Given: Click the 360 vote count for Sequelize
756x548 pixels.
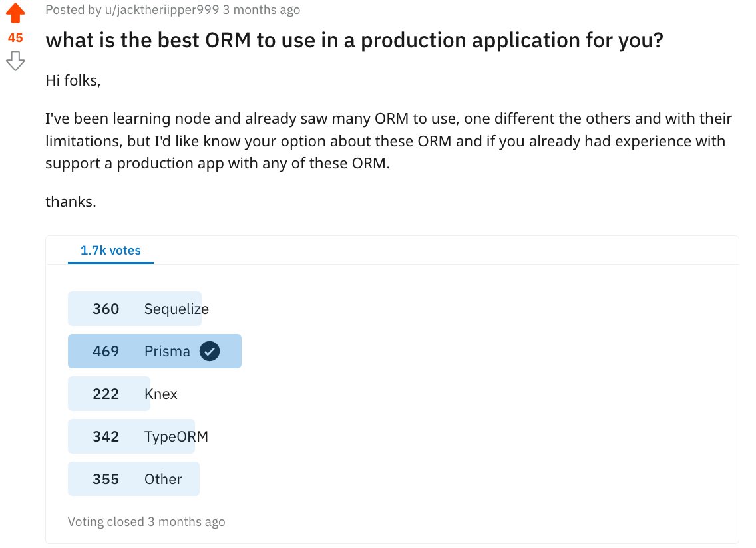Looking at the screenshot, I should [106, 309].
